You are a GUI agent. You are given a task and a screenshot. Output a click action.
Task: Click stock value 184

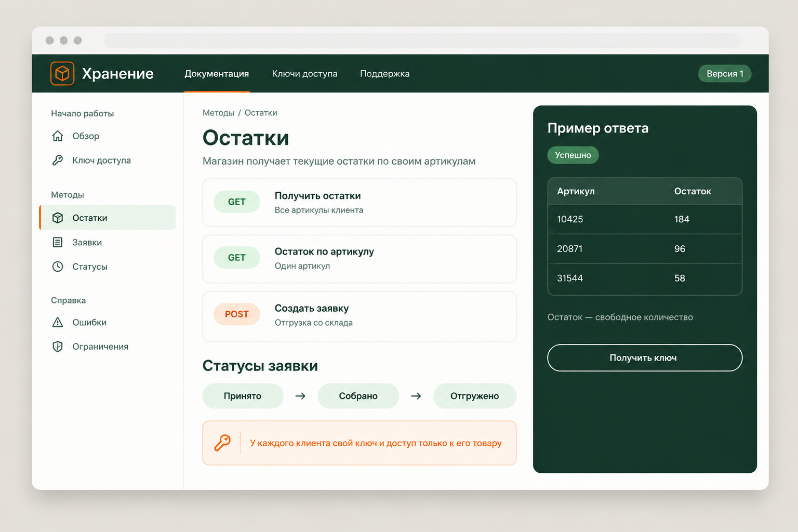tap(682, 219)
